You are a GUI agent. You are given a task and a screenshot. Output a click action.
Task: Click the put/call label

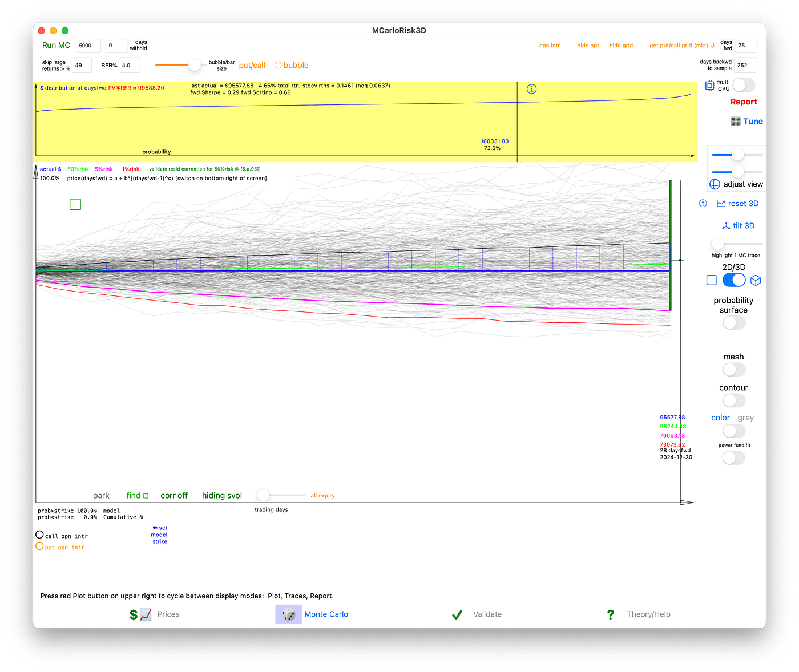[252, 66]
